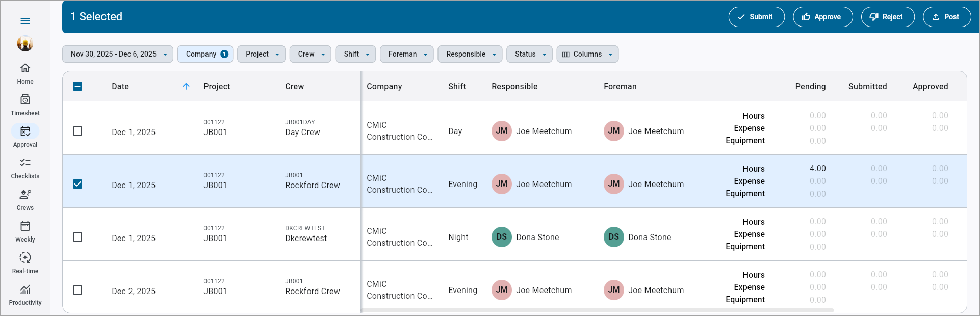Screen dimensions: 980x316
Task: Click JM Responsible avatar in selected Rockford row
Action: (x=502, y=184)
